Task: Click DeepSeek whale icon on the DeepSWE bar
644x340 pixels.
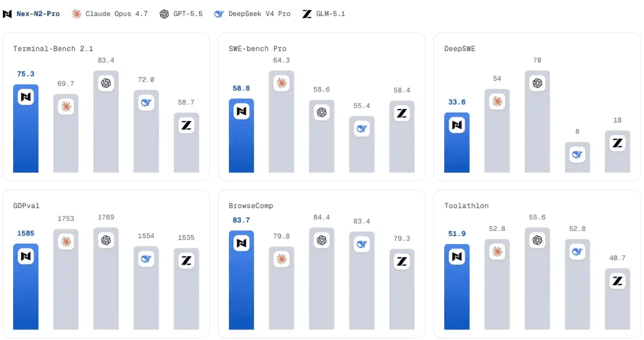Action: point(577,155)
